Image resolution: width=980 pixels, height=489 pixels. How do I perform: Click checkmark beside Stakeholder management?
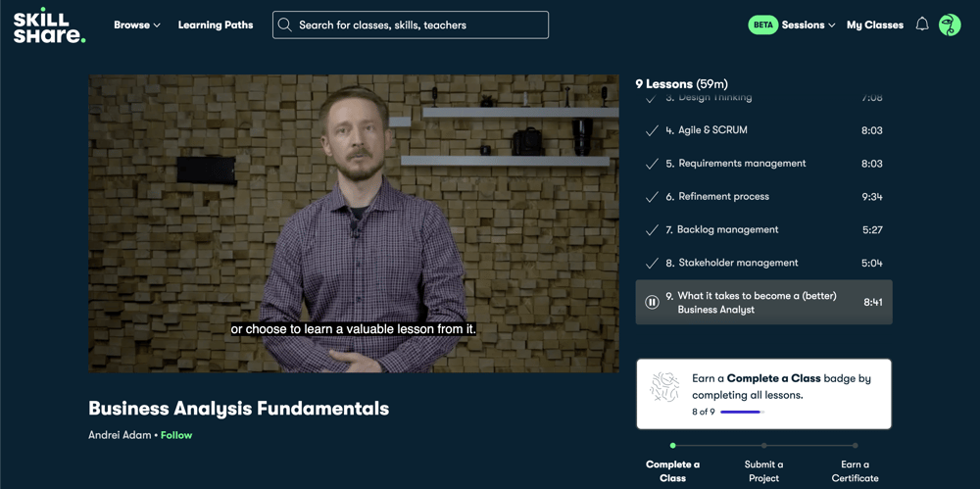(x=652, y=264)
